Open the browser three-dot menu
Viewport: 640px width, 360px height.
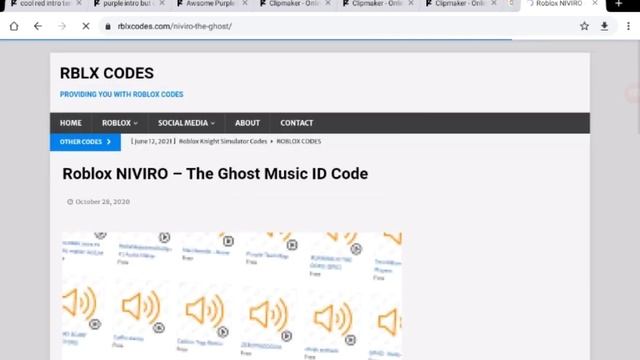click(x=629, y=26)
